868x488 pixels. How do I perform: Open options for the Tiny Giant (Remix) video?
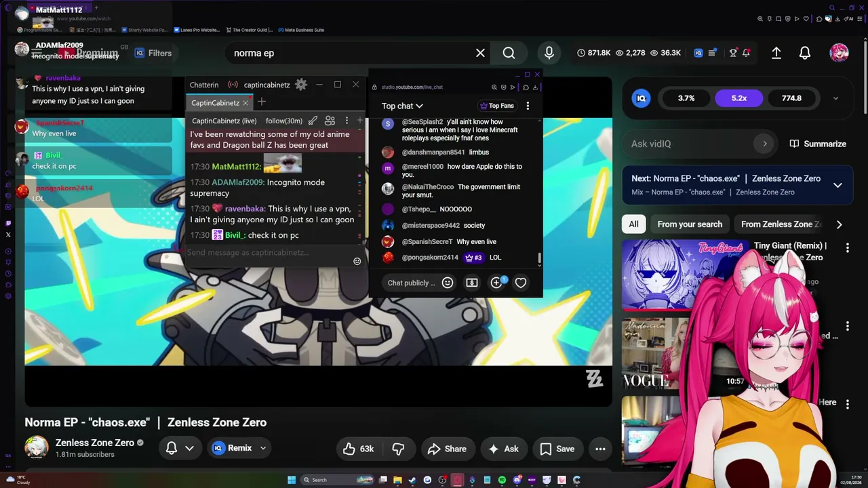coord(847,248)
